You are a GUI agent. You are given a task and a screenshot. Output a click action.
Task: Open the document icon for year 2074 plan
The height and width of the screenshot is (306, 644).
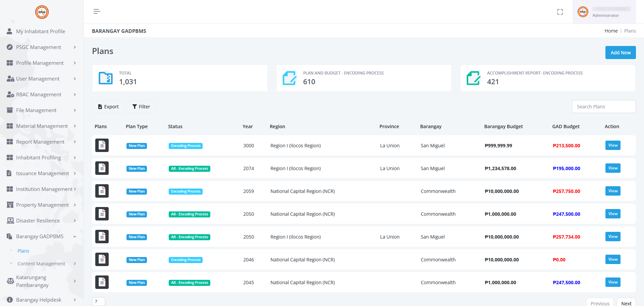[x=102, y=168]
